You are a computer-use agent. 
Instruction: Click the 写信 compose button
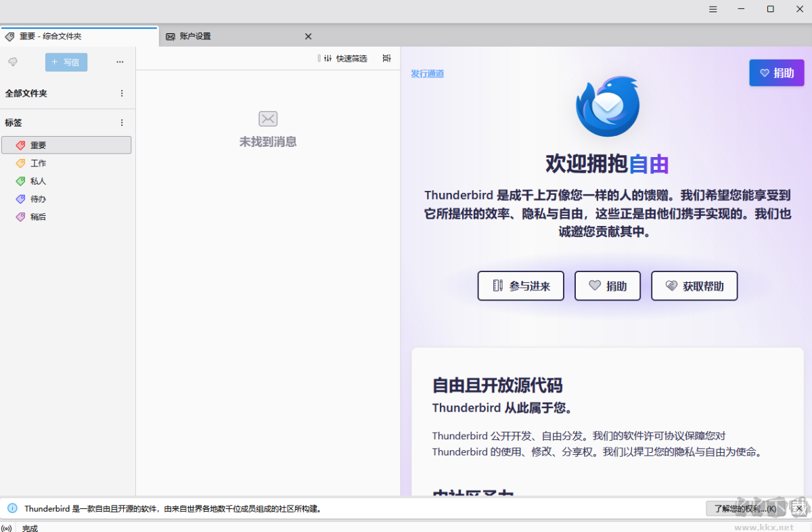pos(66,62)
